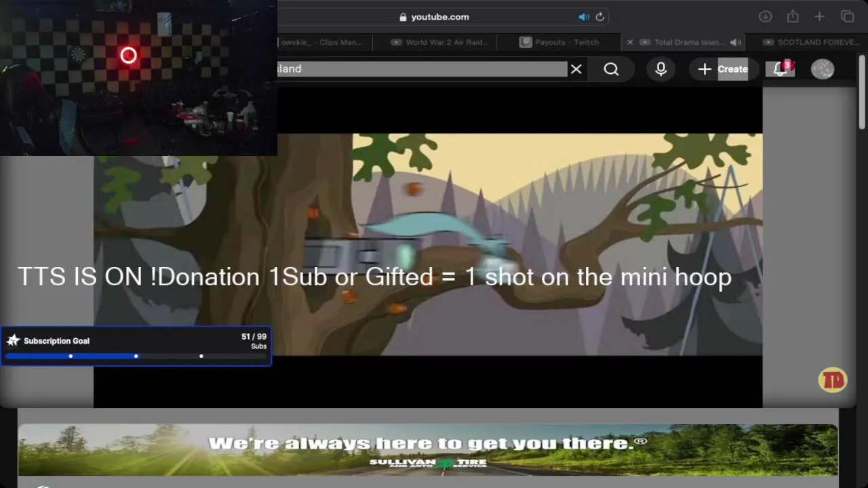The width and height of the screenshot is (868, 488).
Task: Mute the Total Drama Island tab's speaker
Action: tap(736, 42)
